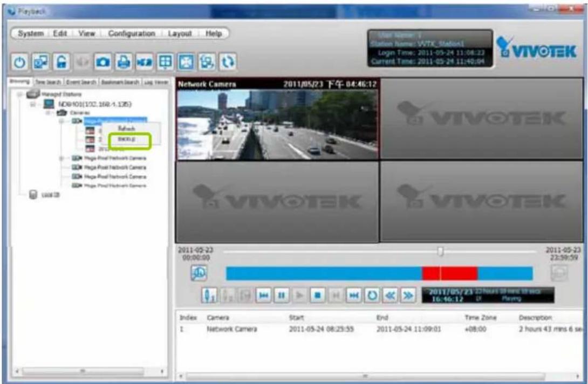Speed up playback with double-right arrows
The image size is (588, 384).
[408, 296]
